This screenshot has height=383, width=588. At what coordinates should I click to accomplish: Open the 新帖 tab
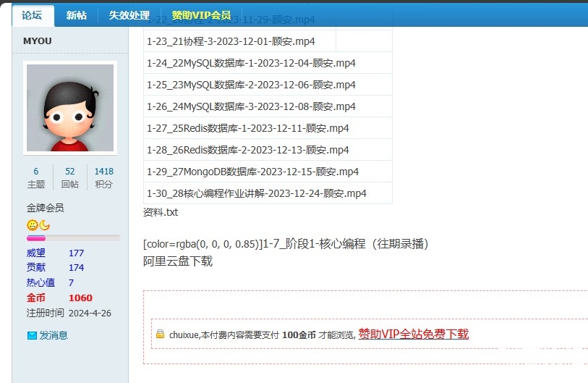click(x=77, y=15)
